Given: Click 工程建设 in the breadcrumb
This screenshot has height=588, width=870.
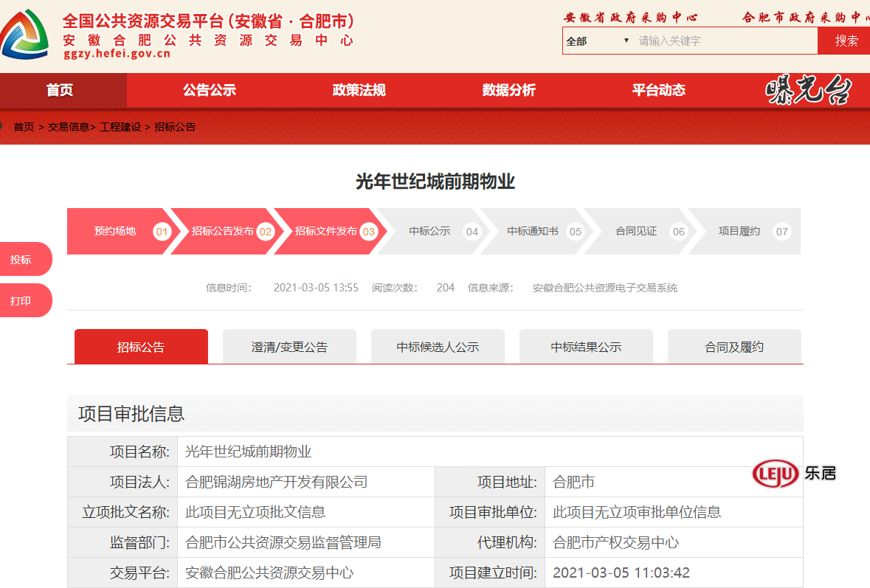Looking at the screenshot, I should click(x=120, y=127).
